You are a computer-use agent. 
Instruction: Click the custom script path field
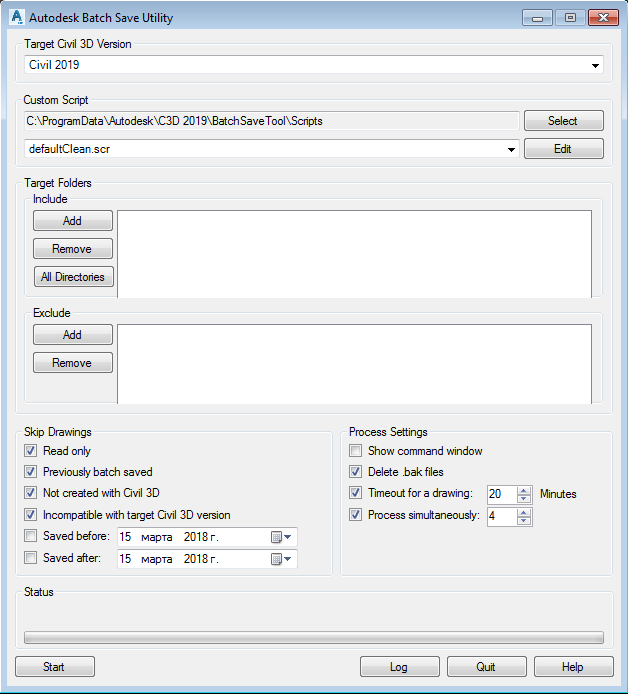point(272,121)
